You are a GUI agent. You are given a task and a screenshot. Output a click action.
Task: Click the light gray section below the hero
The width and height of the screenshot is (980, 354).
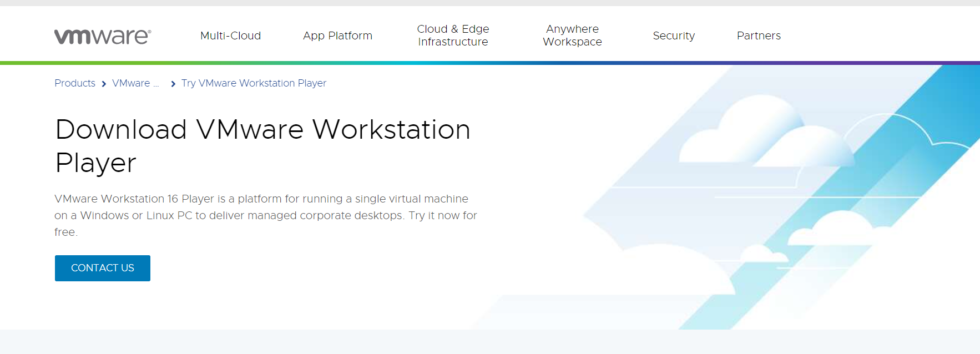click(x=490, y=342)
